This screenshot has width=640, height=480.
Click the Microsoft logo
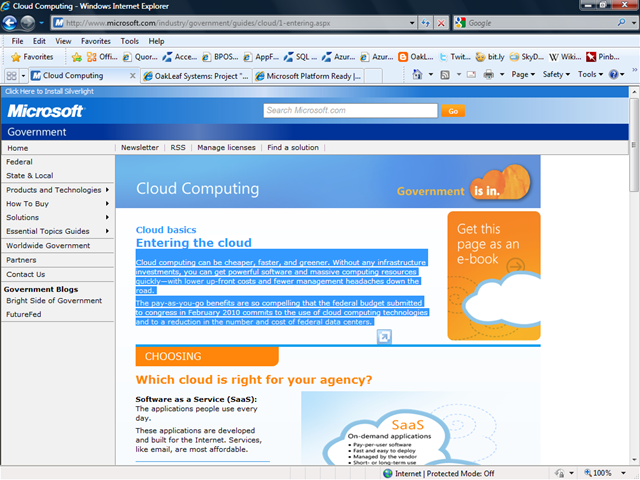pos(45,111)
